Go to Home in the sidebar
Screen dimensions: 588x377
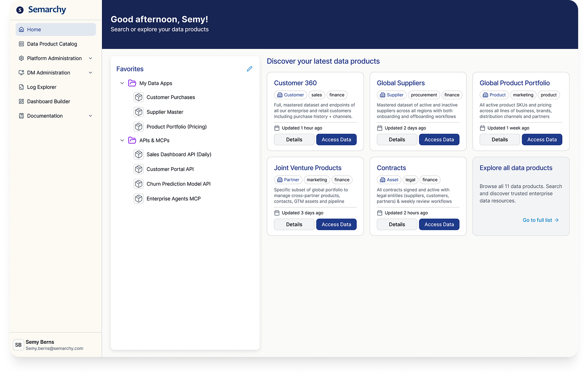(56, 30)
